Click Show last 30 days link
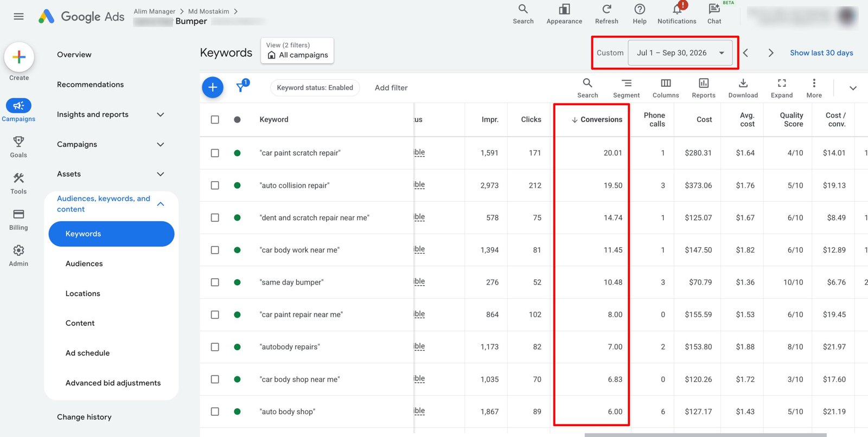 click(821, 53)
